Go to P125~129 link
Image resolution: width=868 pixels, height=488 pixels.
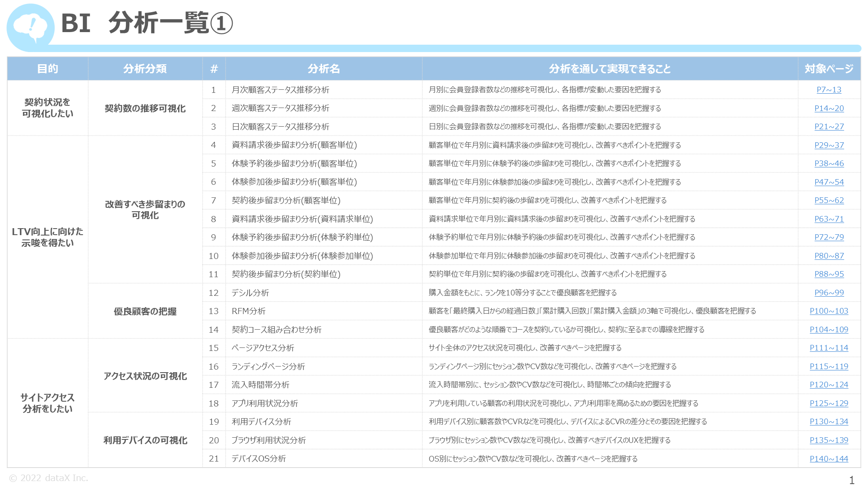829,403
